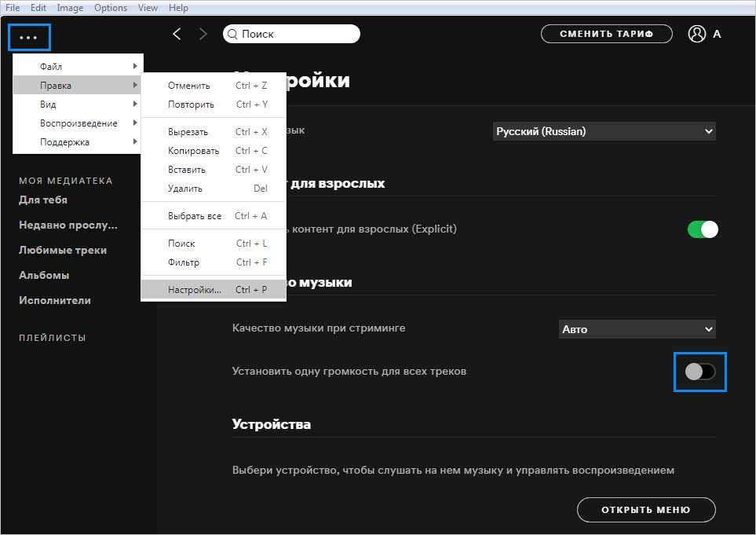Screen dimensions: 756x535
Task: Open the user profile avatar icon
Action: pyautogui.click(x=696, y=34)
